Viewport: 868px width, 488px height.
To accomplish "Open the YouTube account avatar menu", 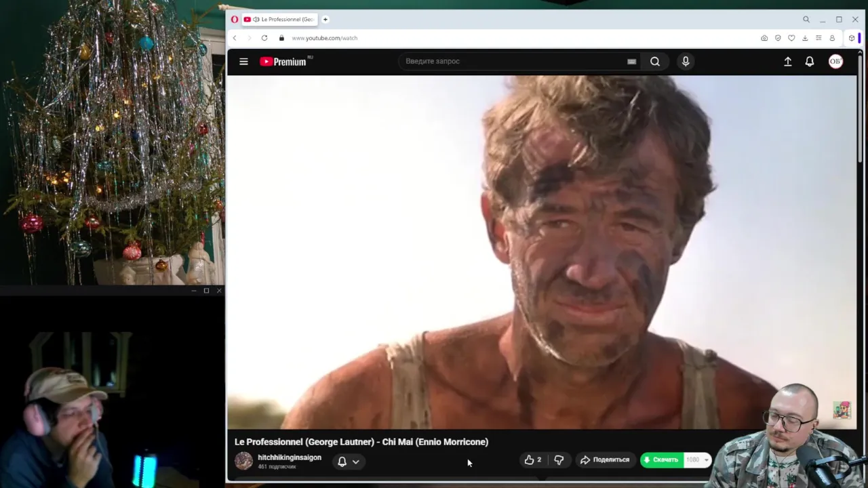I will 835,62.
